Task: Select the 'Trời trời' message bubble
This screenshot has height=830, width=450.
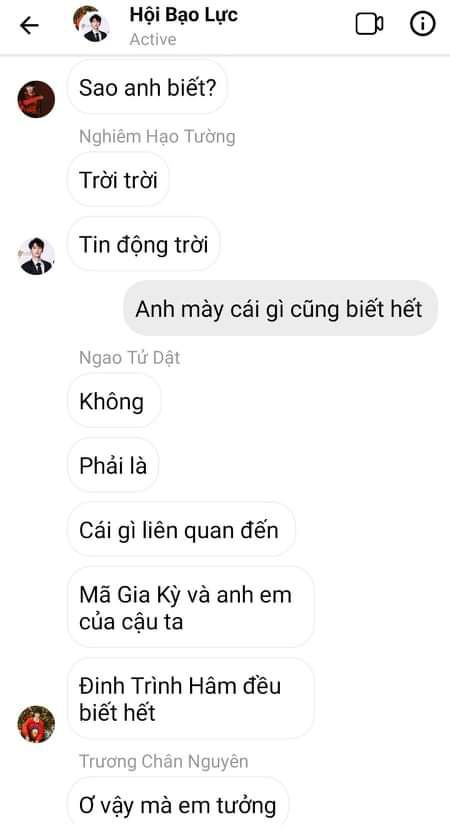Action: (118, 180)
